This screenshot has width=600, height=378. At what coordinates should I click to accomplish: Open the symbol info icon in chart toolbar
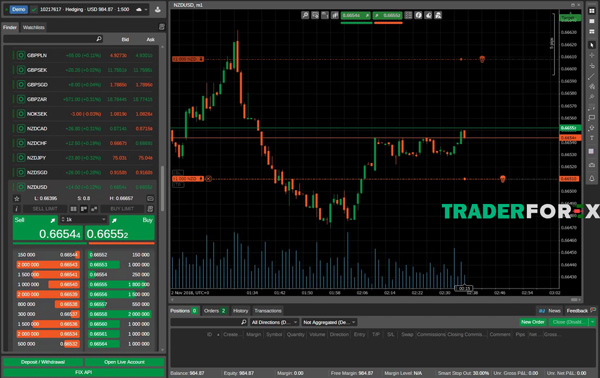(x=418, y=15)
